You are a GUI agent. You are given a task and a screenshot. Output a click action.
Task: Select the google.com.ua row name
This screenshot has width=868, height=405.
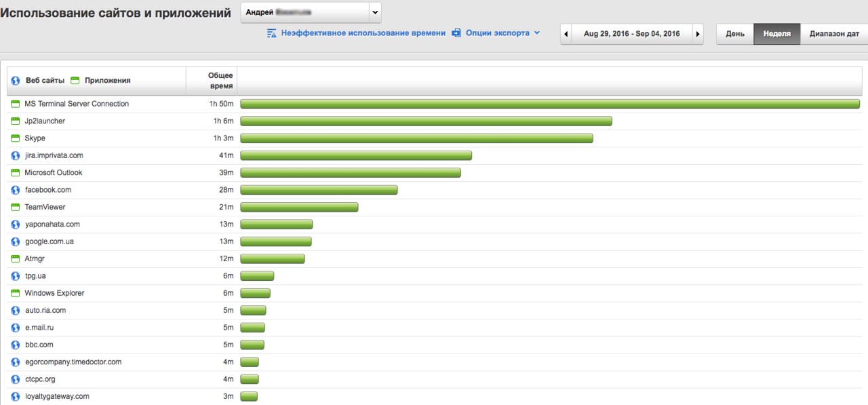[50, 242]
